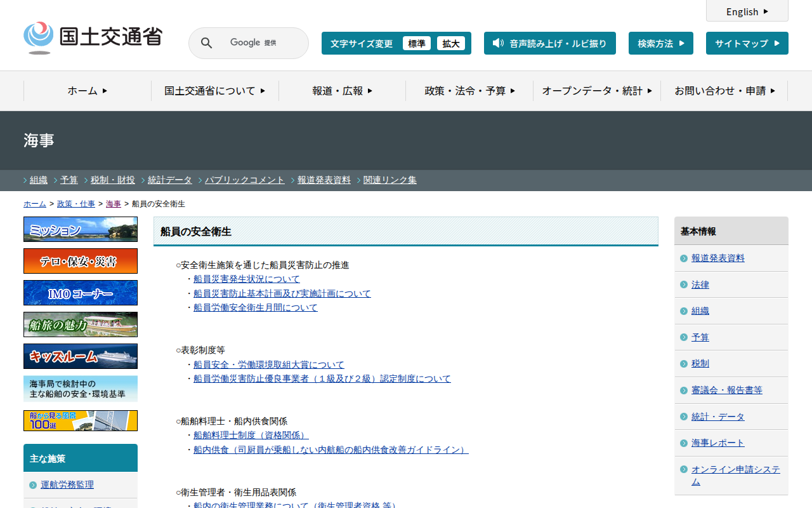Screen dimensions: 812x508
Task: Set text size to 拡大
Action: point(451,43)
